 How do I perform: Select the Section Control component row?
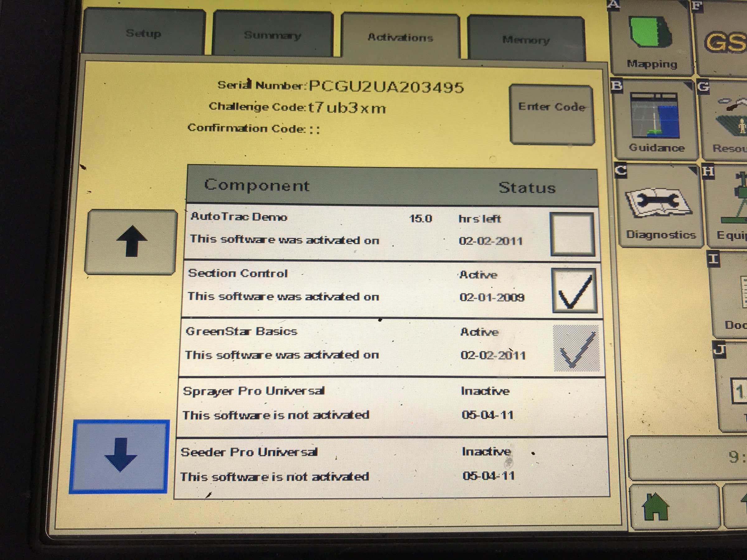[392, 289]
